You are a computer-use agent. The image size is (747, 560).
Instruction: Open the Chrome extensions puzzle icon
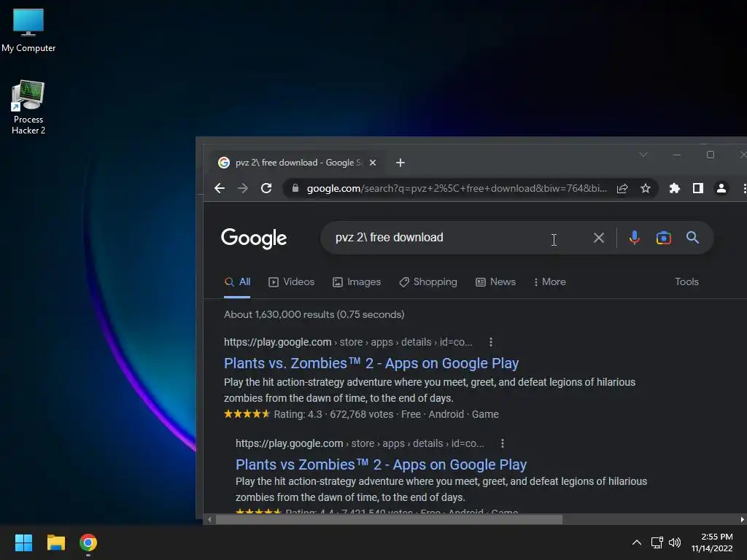tap(675, 189)
